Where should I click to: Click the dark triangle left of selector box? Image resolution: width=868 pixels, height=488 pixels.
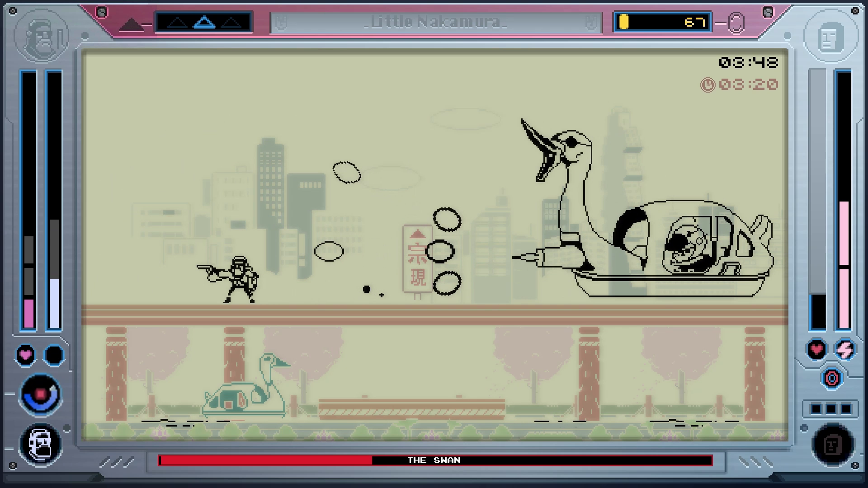(131, 24)
